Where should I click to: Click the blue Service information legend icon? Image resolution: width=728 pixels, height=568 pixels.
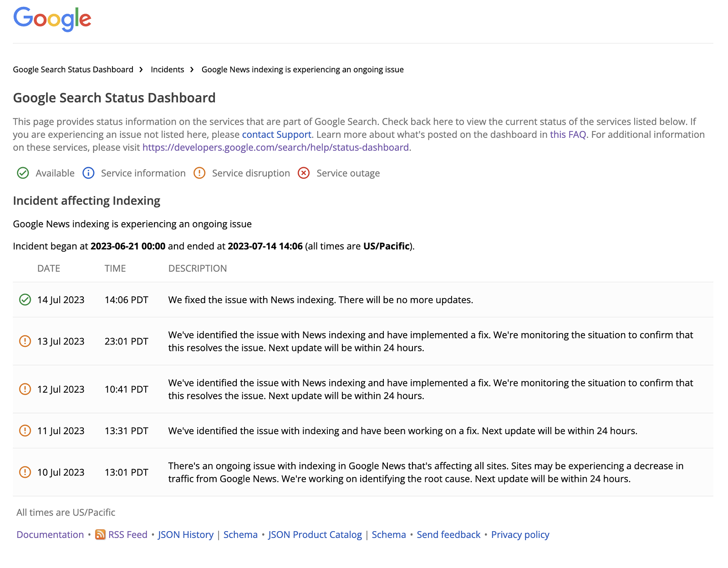point(88,173)
